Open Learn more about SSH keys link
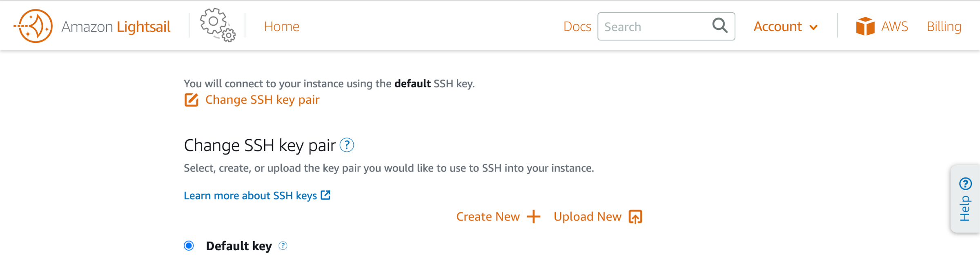Screen dimensions: 980x280 250,196
